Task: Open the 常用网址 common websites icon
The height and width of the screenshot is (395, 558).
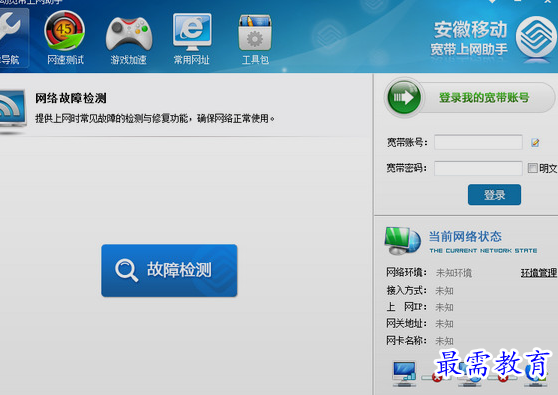Action: click(192, 38)
